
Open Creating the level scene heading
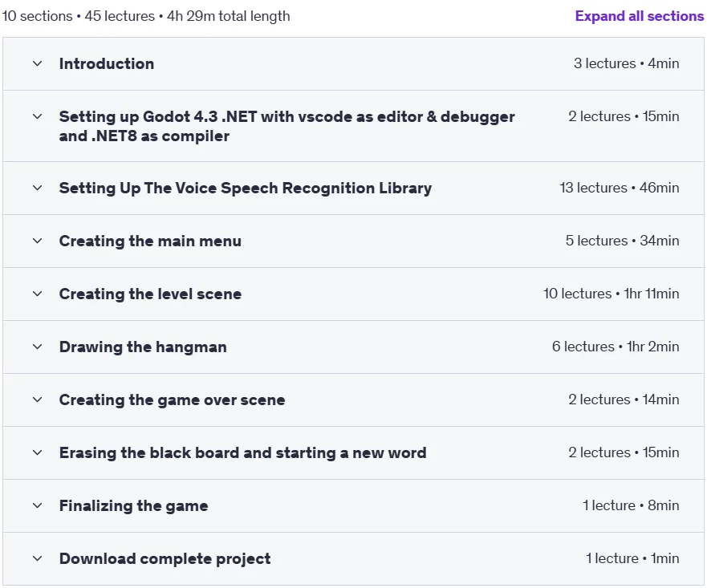click(150, 294)
